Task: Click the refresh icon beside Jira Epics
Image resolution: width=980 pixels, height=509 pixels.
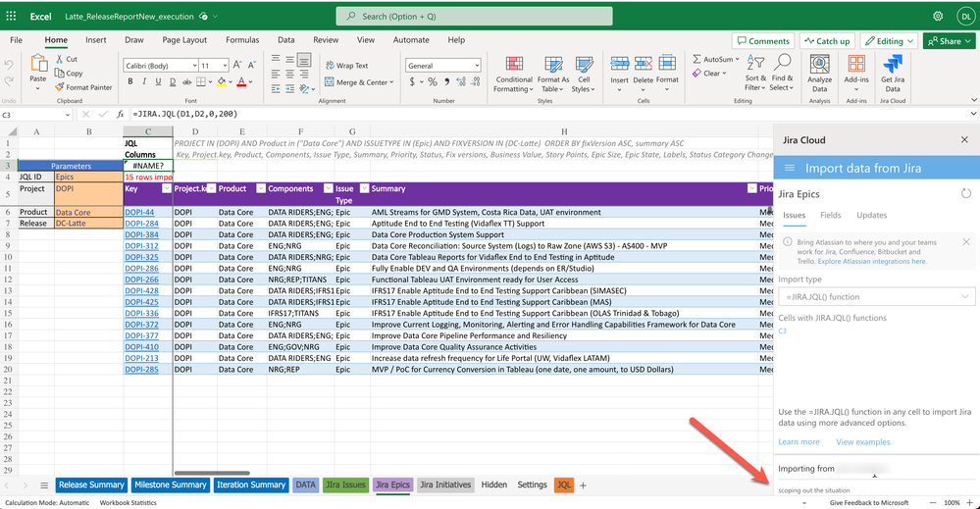Action: tap(965, 193)
